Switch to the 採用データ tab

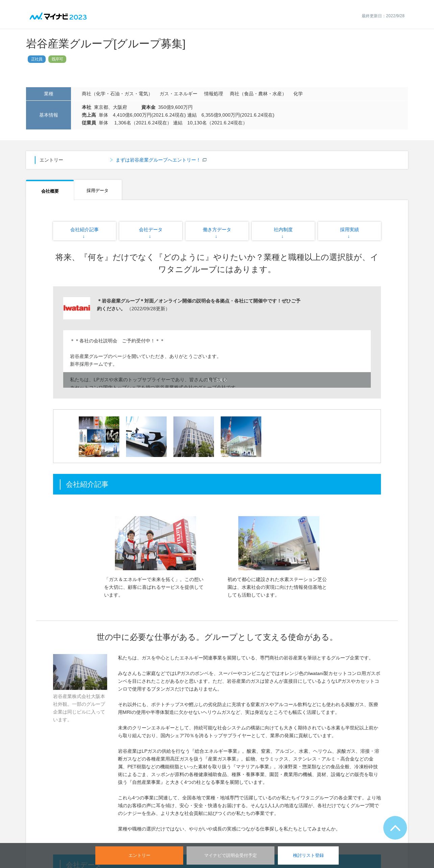point(98,190)
